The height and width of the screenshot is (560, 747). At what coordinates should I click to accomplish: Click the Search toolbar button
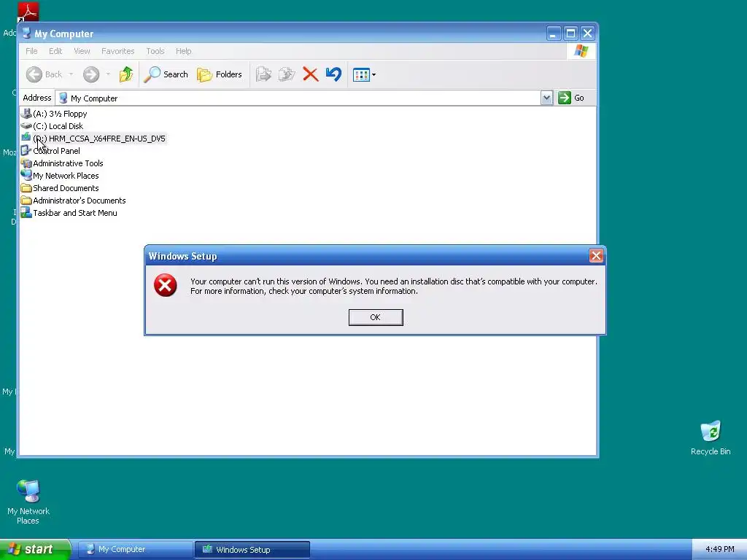166,74
